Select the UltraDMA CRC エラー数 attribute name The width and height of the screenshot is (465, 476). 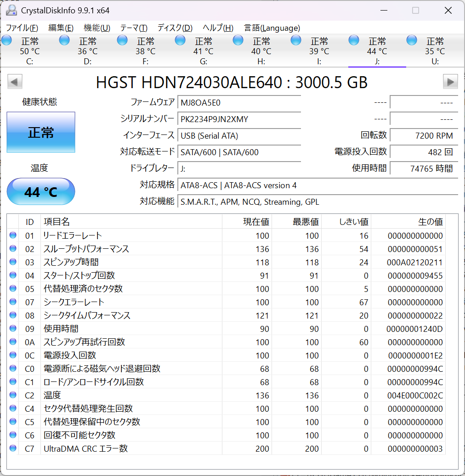(86, 448)
